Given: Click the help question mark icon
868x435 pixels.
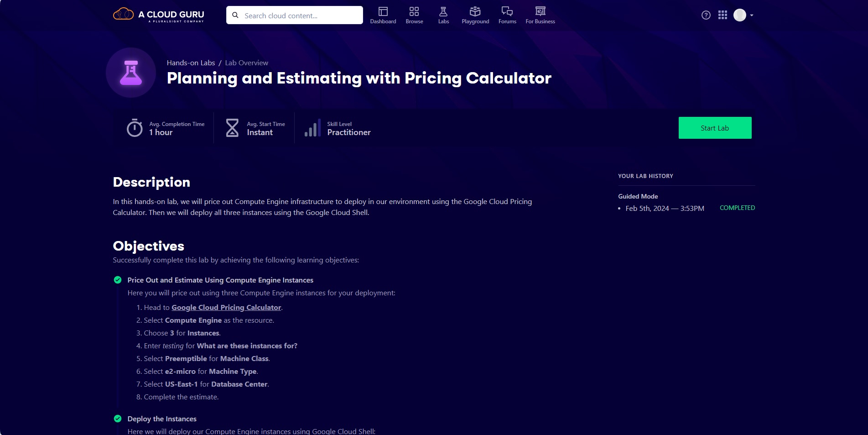Looking at the screenshot, I should [706, 15].
